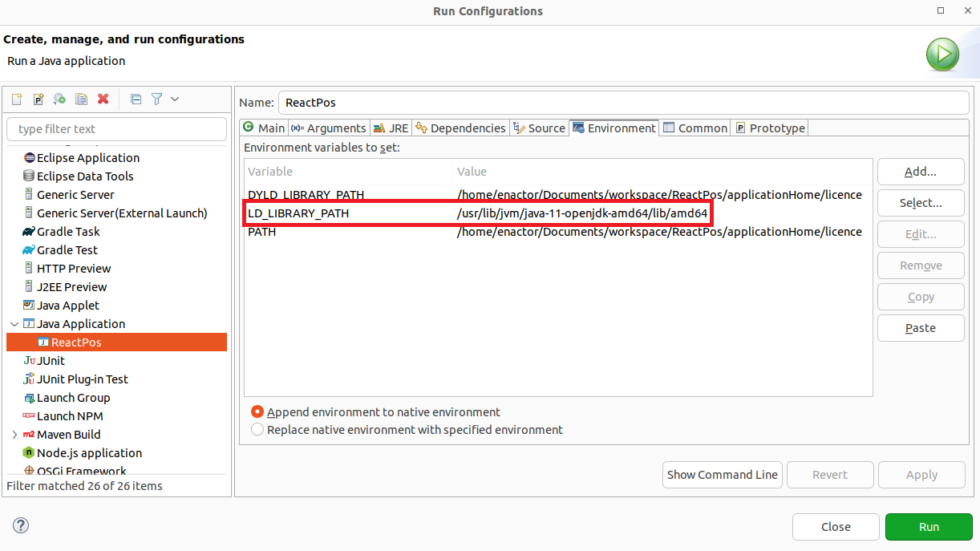Image resolution: width=980 pixels, height=551 pixels.
Task: Select Gradle Task in configuration list
Action: (x=68, y=232)
